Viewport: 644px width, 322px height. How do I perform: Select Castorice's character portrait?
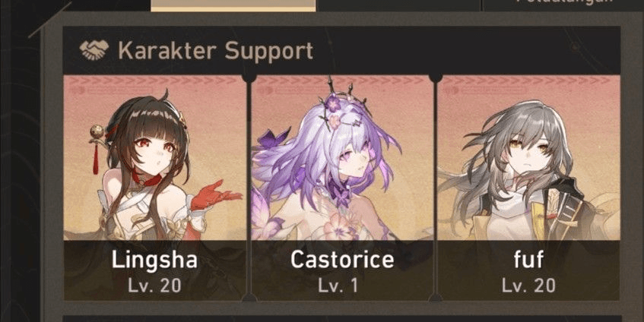(342, 158)
